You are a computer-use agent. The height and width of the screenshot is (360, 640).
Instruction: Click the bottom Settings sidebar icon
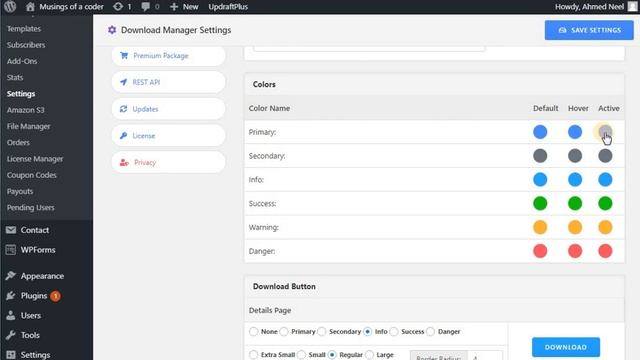pyautogui.click(x=11, y=355)
